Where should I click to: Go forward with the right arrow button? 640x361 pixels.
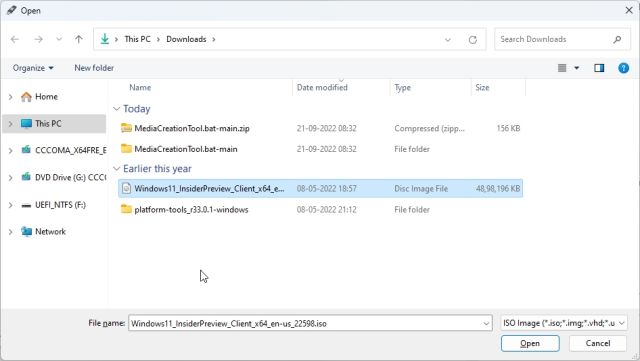38,39
